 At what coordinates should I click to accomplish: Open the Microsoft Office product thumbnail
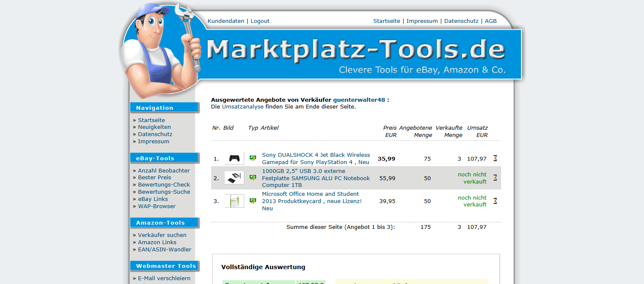[234, 201]
